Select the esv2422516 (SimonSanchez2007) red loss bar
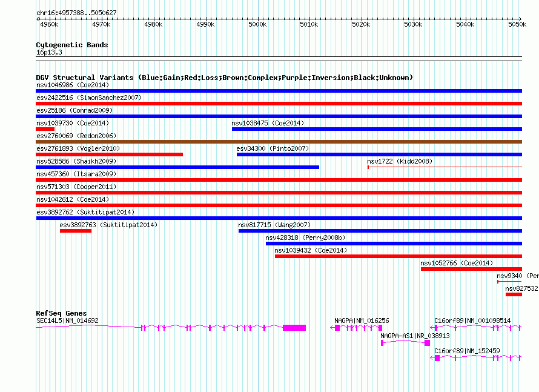Image resolution: width=539 pixels, height=392 pixels. (x=279, y=104)
